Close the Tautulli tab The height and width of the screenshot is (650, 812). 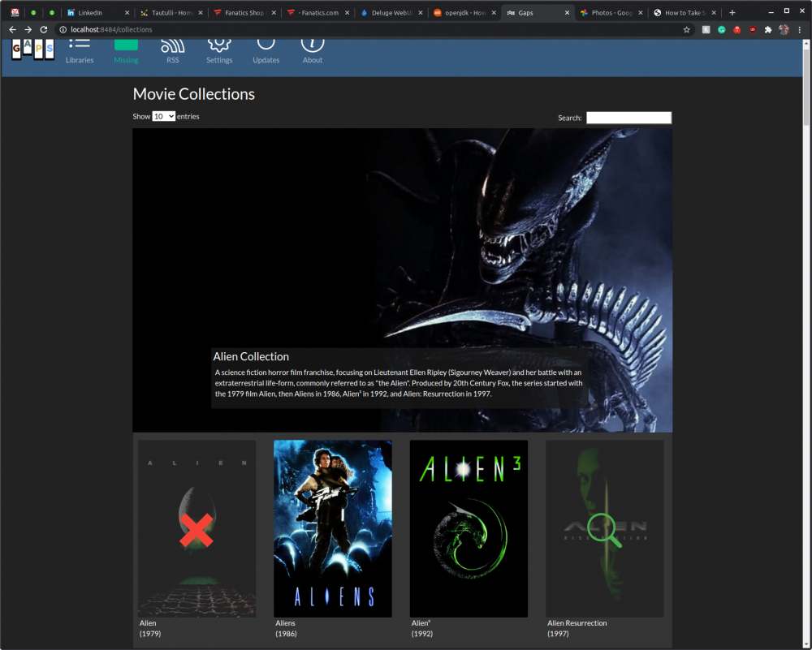[201, 12]
